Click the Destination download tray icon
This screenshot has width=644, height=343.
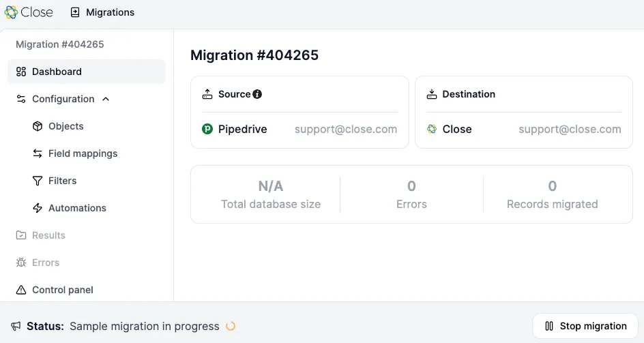[x=432, y=94]
